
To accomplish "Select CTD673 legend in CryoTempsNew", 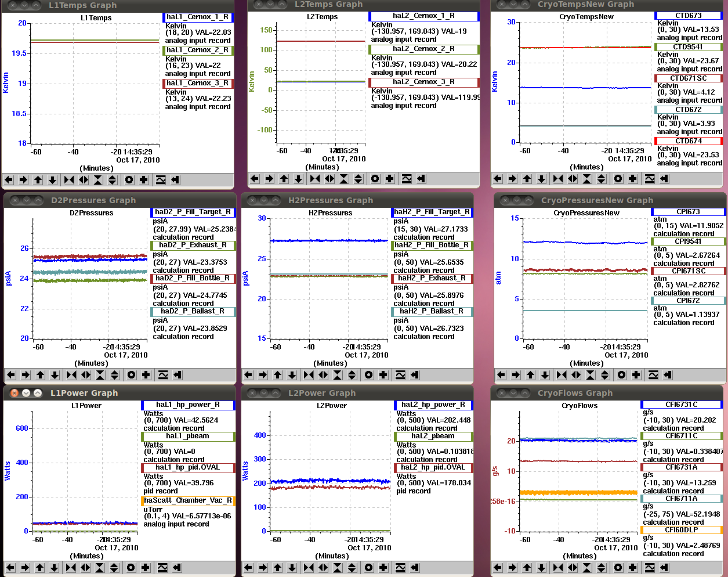I will click(x=689, y=16).
